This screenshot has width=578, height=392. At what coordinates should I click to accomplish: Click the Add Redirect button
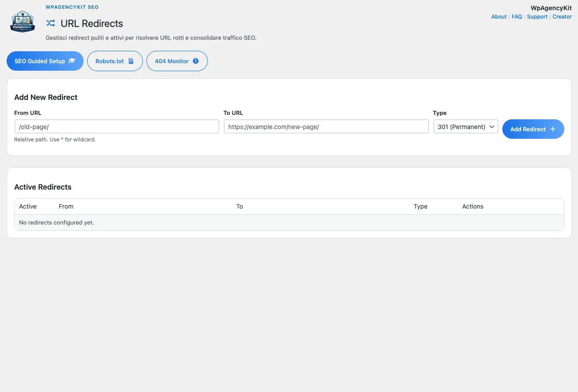[533, 129]
